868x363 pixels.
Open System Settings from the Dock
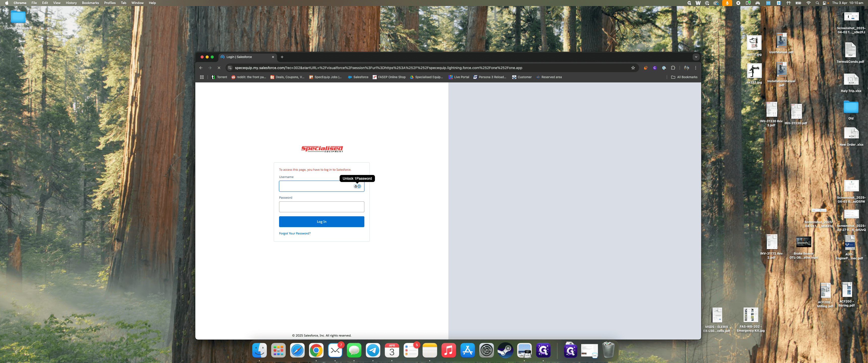pyautogui.click(x=486, y=350)
